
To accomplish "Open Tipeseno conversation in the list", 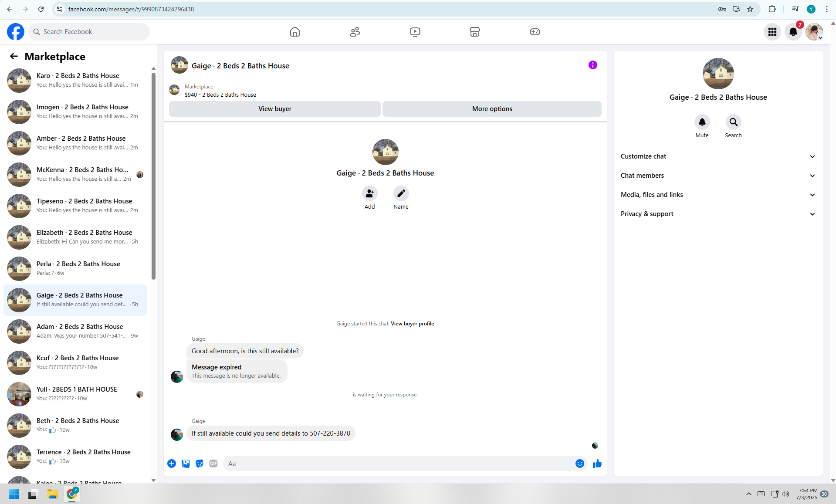I will pos(75,206).
